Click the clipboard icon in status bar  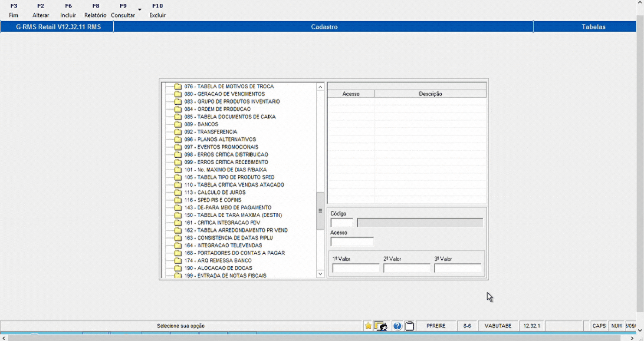[x=409, y=326]
